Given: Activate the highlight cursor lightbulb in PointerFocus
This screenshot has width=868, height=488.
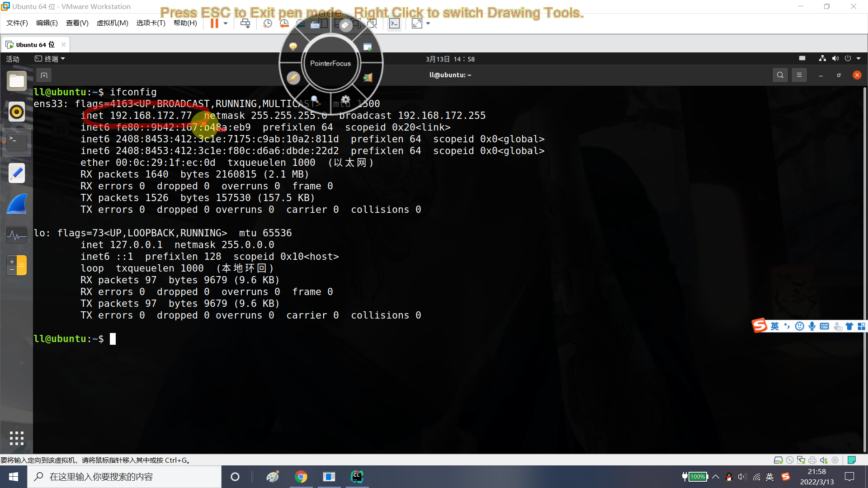Looking at the screenshot, I should (293, 47).
